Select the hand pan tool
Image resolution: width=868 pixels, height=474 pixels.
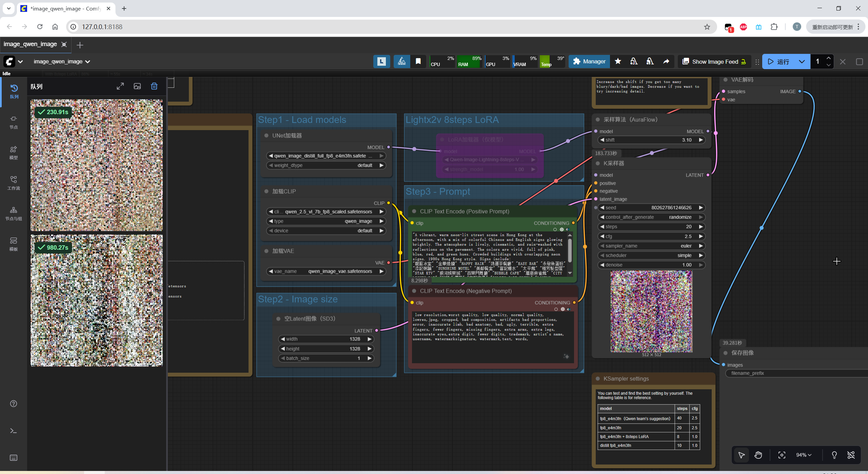758,455
